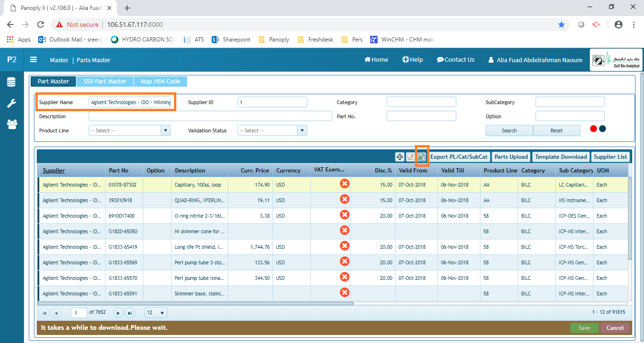Click the Cancel button
Viewport: 644px width, 343px height.
tap(615, 328)
